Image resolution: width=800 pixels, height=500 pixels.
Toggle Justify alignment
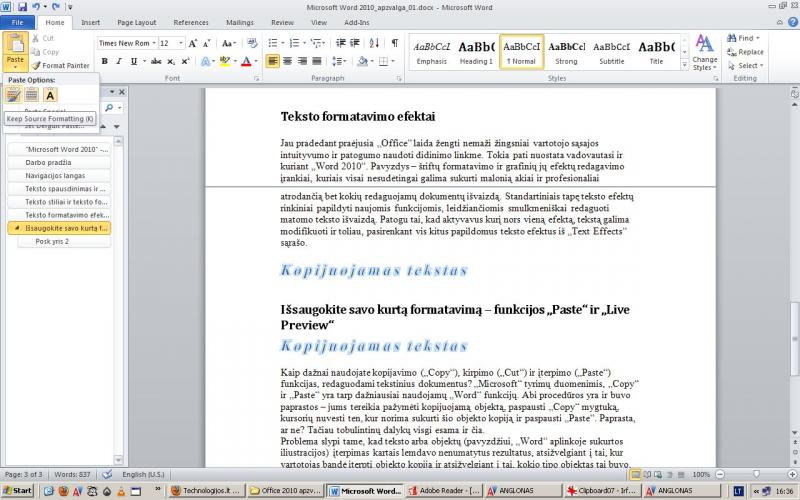[x=316, y=61]
